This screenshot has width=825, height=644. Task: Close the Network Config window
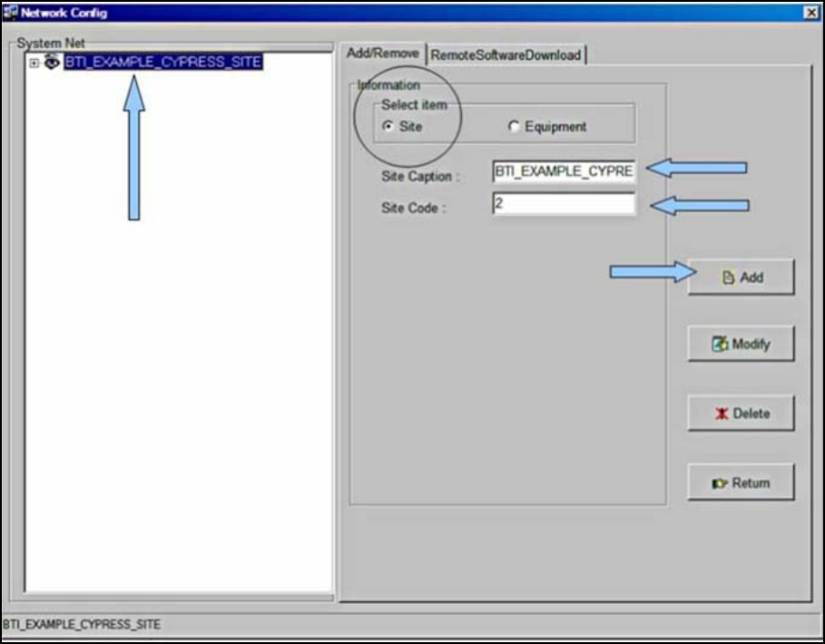click(811, 13)
